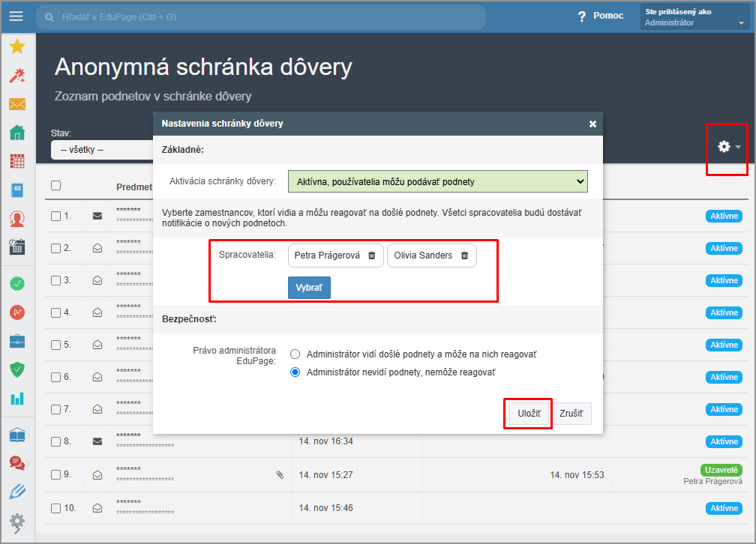756x544 pixels.
Task: Click the '14. nov 15:53' closing time cell
Action: point(577,475)
